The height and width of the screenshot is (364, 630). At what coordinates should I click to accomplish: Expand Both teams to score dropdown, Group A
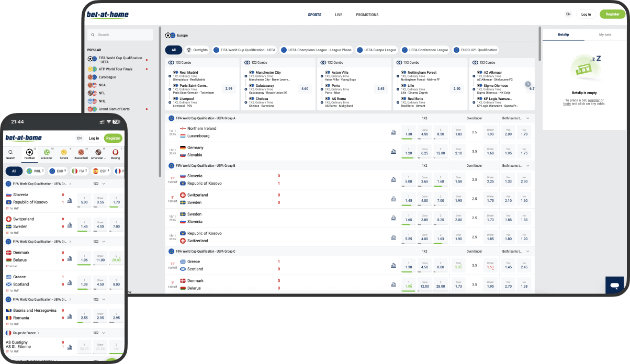point(527,118)
